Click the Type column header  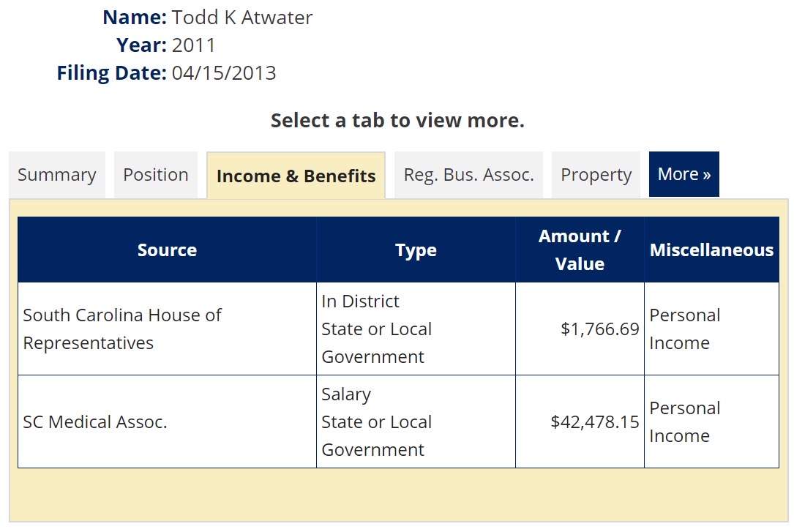416,250
